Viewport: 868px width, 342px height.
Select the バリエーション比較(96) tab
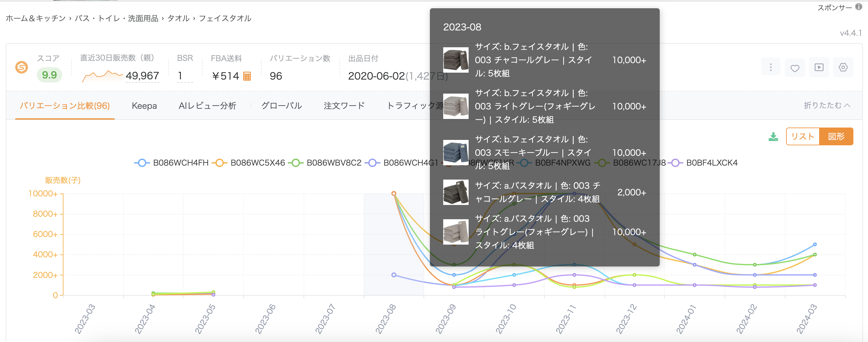(65, 106)
